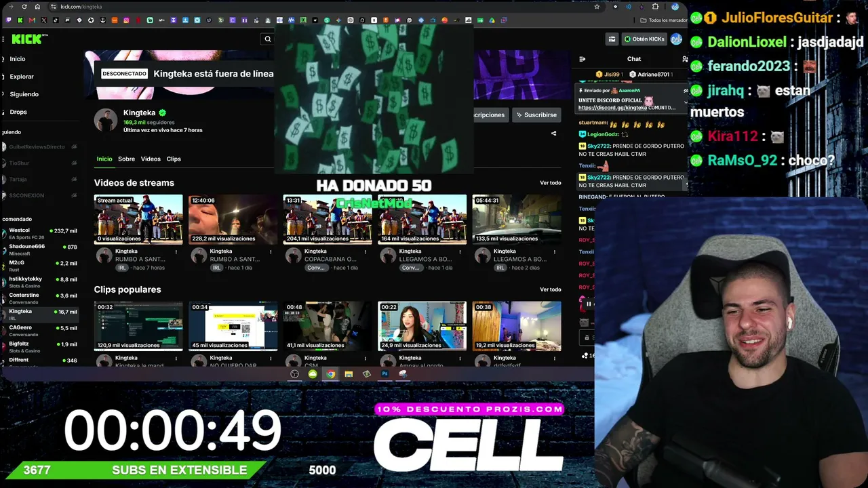Open Chrome from the taskbar

coord(330,374)
